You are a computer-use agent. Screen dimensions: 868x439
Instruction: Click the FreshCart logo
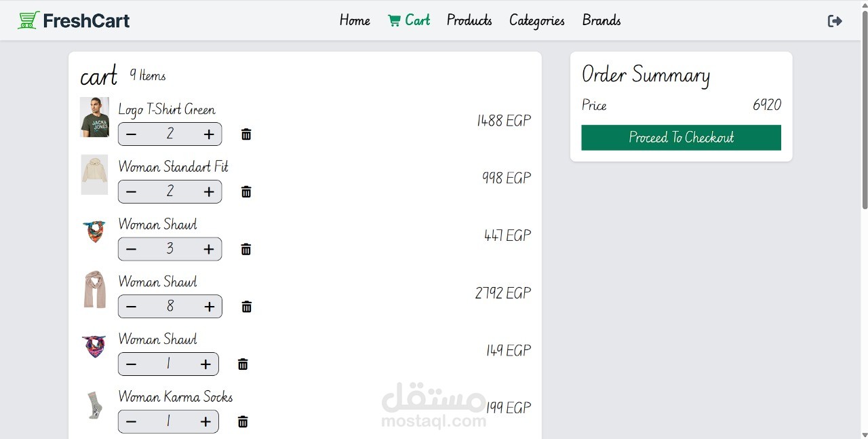tap(73, 20)
